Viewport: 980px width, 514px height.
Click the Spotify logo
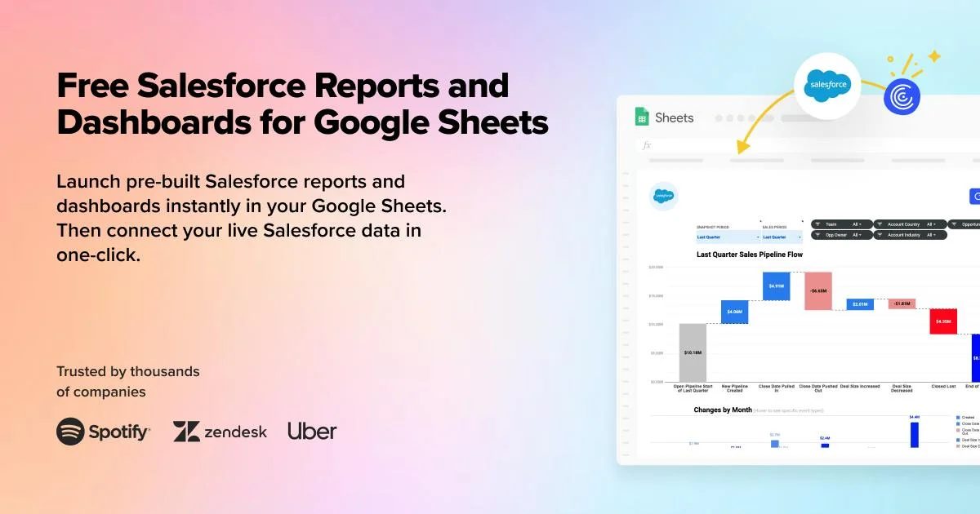(x=104, y=432)
